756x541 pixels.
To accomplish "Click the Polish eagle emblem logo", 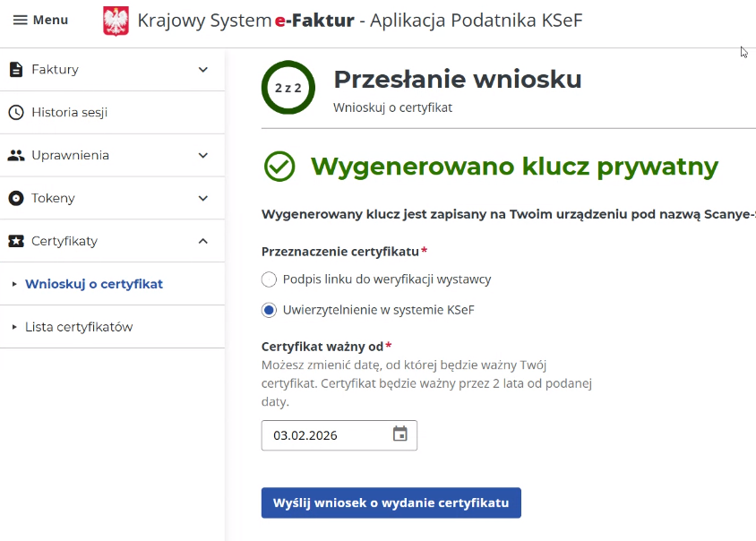I will coord(116,21).
